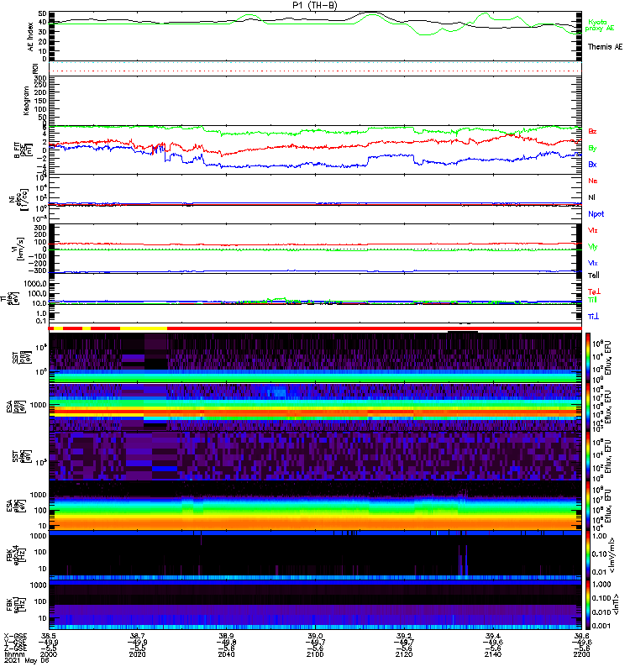
Task: Click the 'B_FIT GSE [nT]' axis label
Action: click(24, 150)
